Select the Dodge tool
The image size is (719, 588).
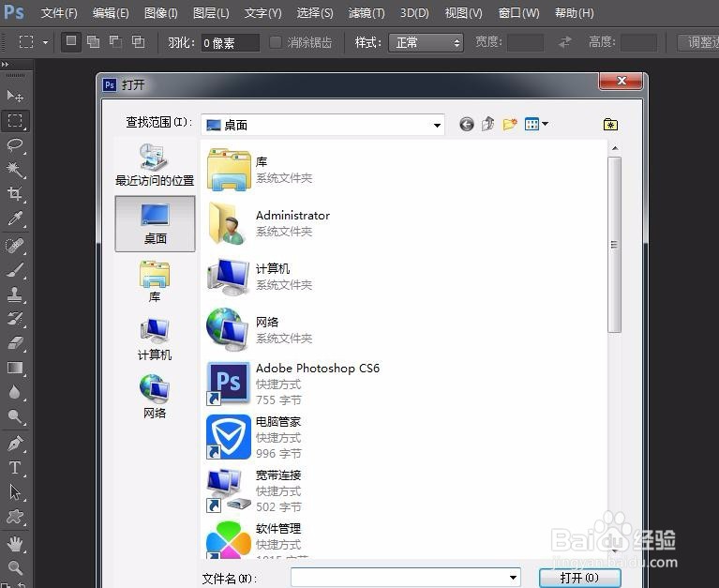(15, 416)
